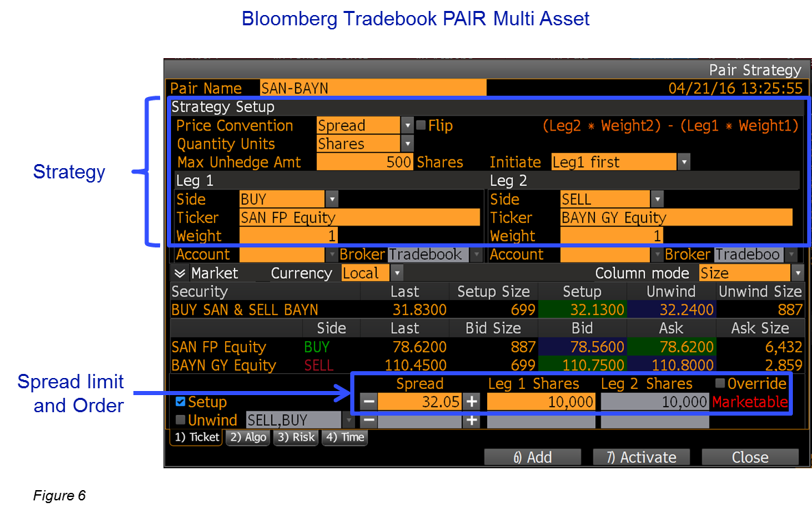Image resolution: width=812 pixels, height=512 pixels.
Task: Switch to the Risk tab
Action: [x=296, y=437]
